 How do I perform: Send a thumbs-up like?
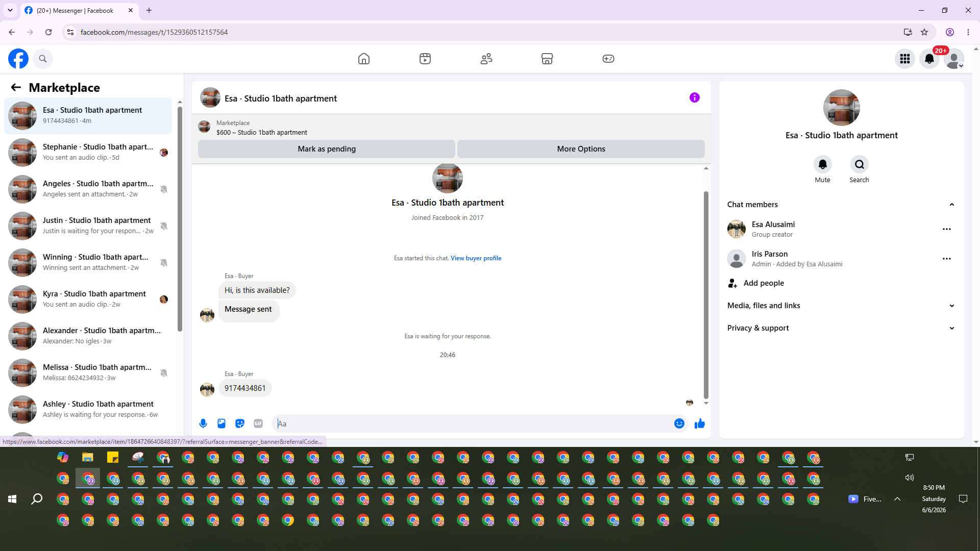(x=700, y=423)
